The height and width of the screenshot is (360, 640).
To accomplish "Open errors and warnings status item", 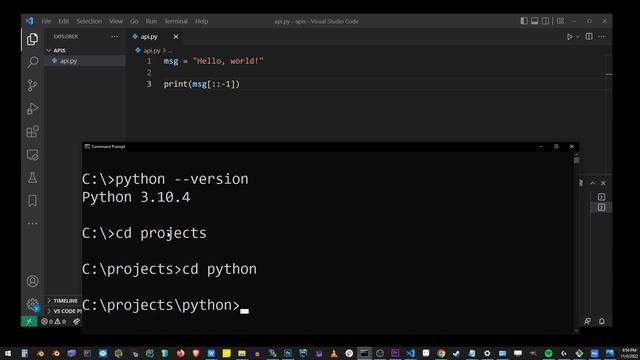I will tap(53, 321).
